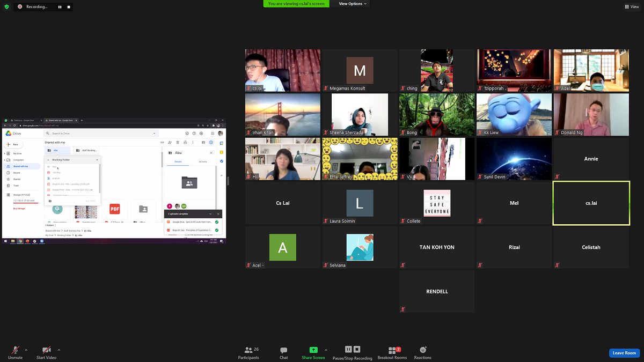This screenshot has width=644, height=362.
Task: Switch to Details tab in Abu panel
Action: pyautogui.click(x=178, y=161)
